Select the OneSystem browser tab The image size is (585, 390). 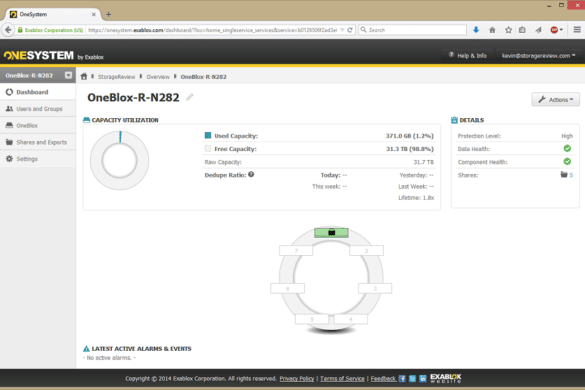52,15
